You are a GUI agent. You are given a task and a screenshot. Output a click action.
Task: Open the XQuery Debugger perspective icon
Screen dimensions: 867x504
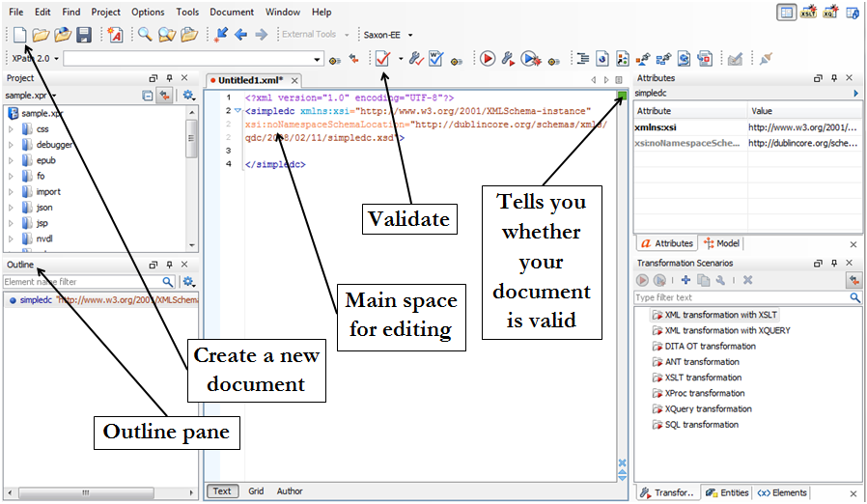tap(830, 12)
